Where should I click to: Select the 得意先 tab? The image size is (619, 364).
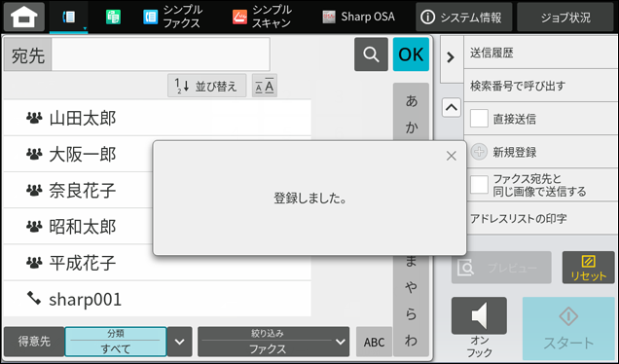coord(34,342)
